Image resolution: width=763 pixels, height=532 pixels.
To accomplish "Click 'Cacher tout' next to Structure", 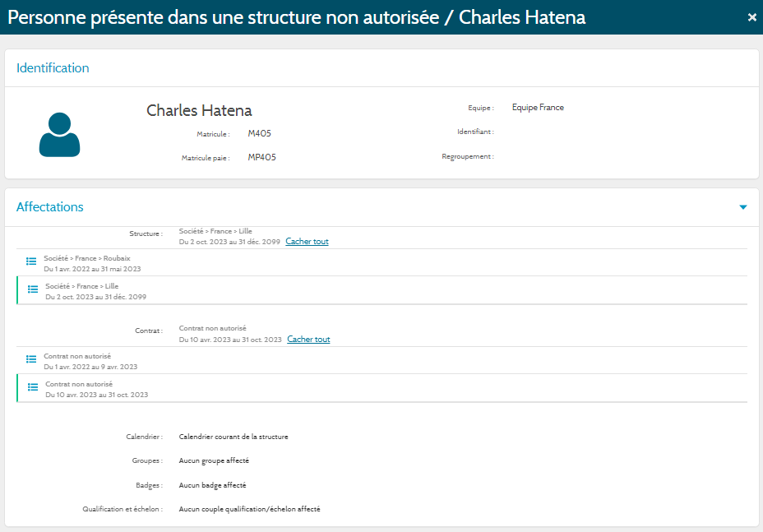I will [307, 242].
